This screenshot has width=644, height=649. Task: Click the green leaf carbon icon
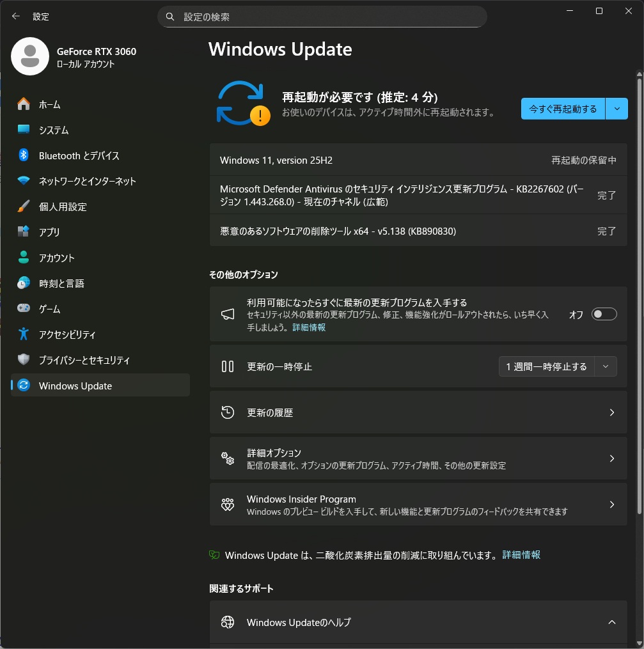coord(214,555)
